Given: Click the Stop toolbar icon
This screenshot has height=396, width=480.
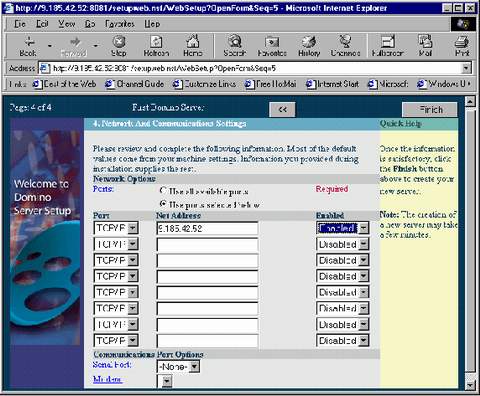Looking at the screenshot, I should pos(119,42).
